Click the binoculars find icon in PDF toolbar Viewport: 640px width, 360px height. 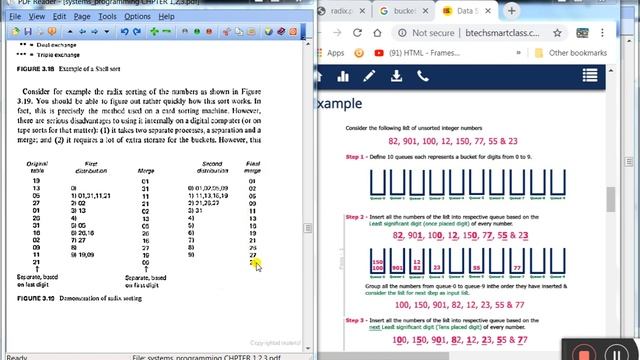[185, 31]
